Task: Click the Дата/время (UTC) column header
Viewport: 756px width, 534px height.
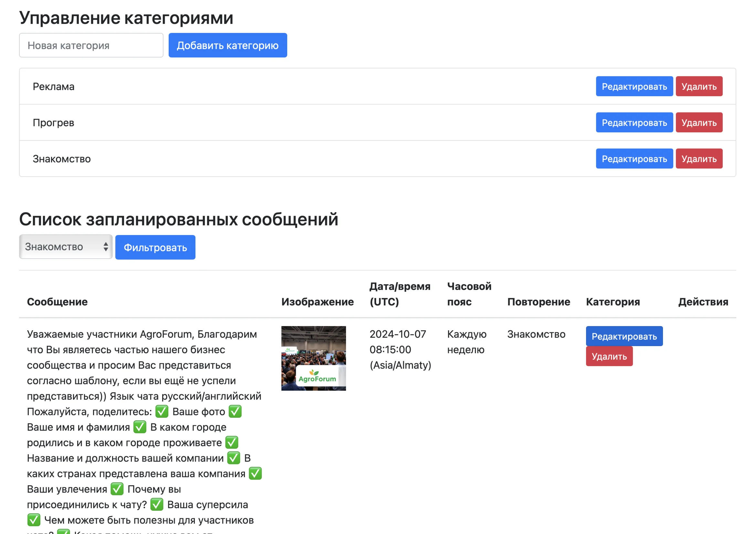Action: (x=399, y=294)
